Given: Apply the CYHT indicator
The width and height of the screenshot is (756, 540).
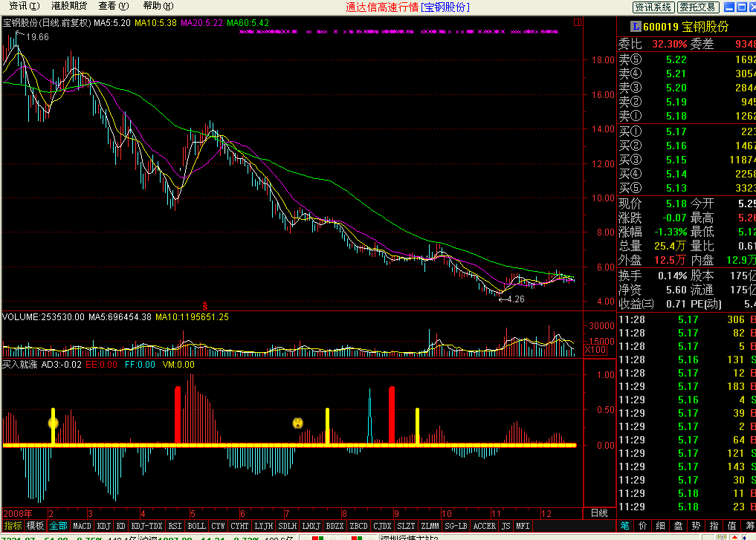Looking at the screenshot, I should pos(239,526).
